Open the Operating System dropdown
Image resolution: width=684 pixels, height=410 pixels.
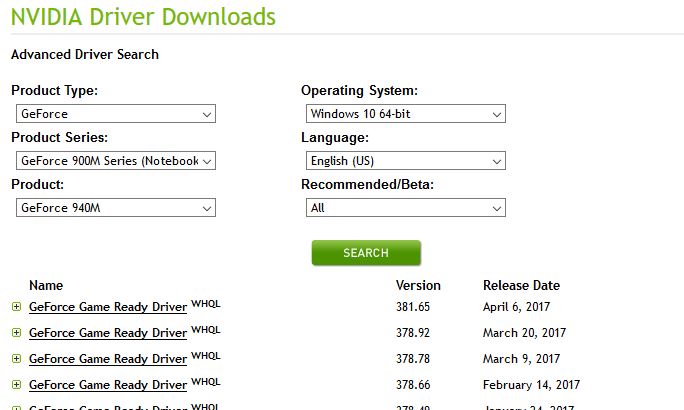tap(406, 114)
